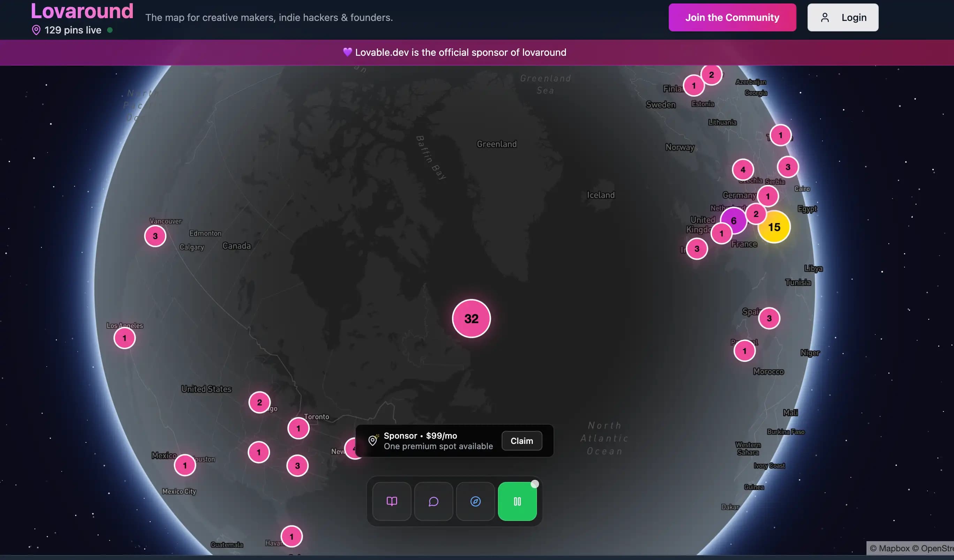
Task: Open the Login button
Action: point(843,17)
